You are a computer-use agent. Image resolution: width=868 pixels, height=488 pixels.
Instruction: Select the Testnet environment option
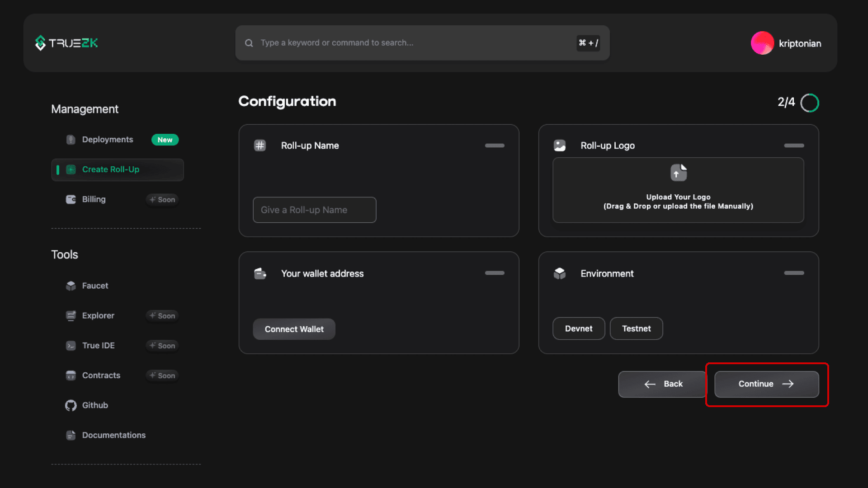[x=636, y=328]
